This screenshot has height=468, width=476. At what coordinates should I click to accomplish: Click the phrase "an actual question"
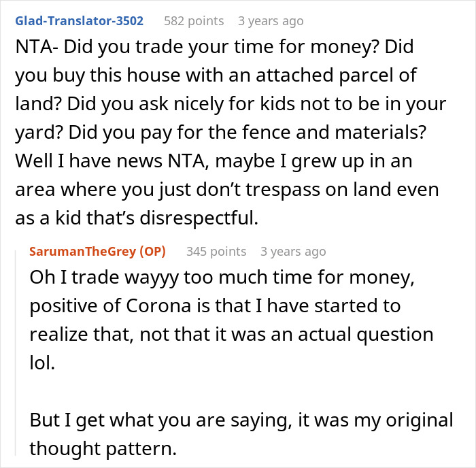click(368, 335)
